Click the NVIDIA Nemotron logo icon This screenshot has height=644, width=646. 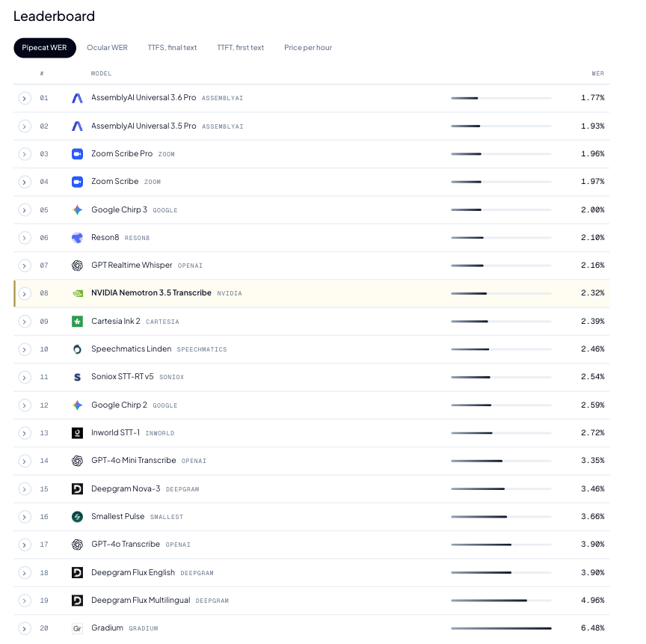click(77, 293)
